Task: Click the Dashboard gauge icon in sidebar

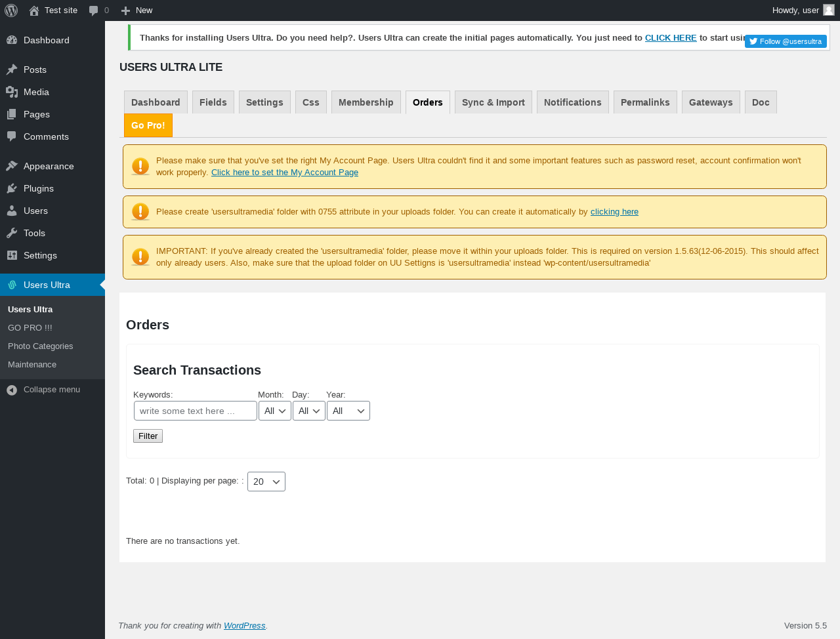Action: coord(12,40)
